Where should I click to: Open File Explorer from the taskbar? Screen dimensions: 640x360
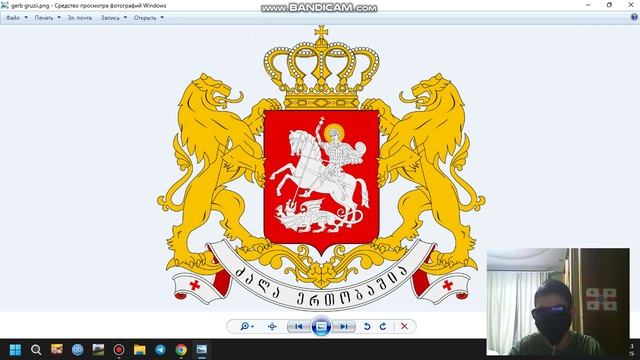coord(140,350)
